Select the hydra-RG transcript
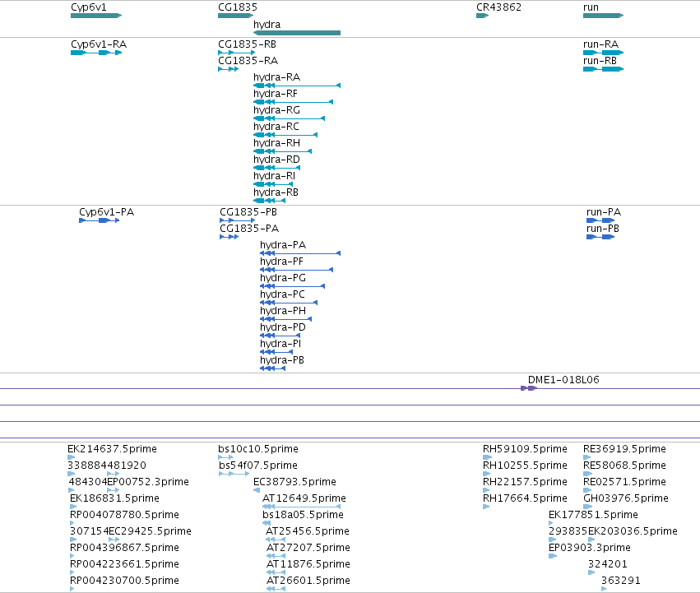Viewport: 700px width, 593px height. [289, 118]
